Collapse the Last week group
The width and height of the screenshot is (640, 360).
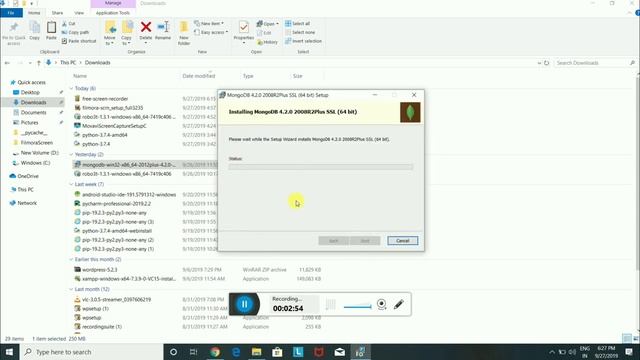71,184
